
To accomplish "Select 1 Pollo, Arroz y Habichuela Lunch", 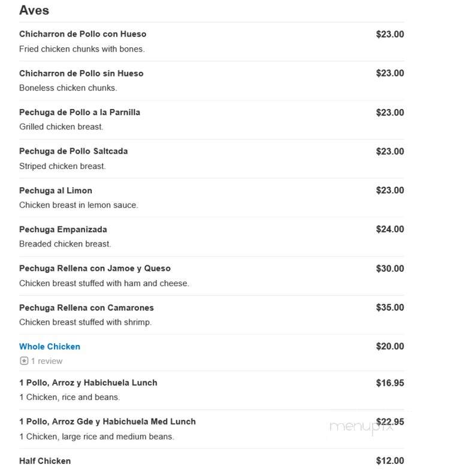I will pyautogui.click(x=88, y=383).
